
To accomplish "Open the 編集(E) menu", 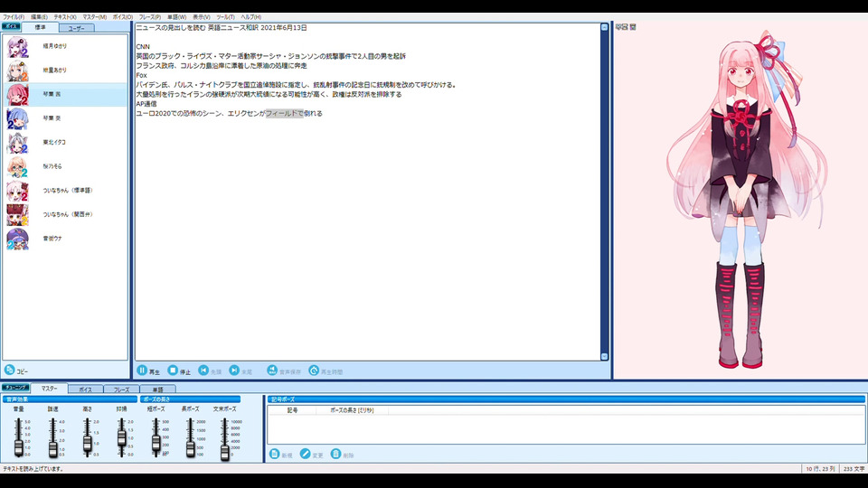I will 39,17.
